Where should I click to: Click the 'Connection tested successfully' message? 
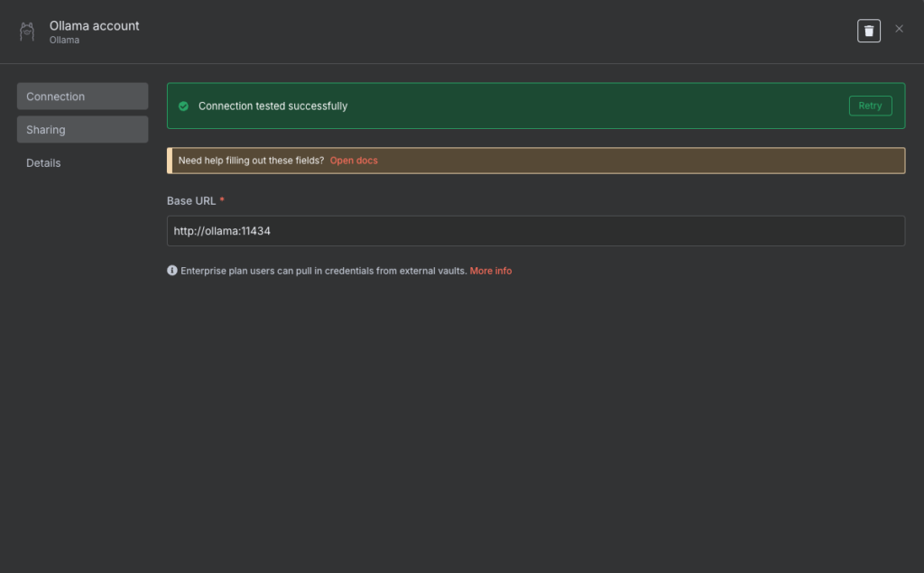coord(273,106)
